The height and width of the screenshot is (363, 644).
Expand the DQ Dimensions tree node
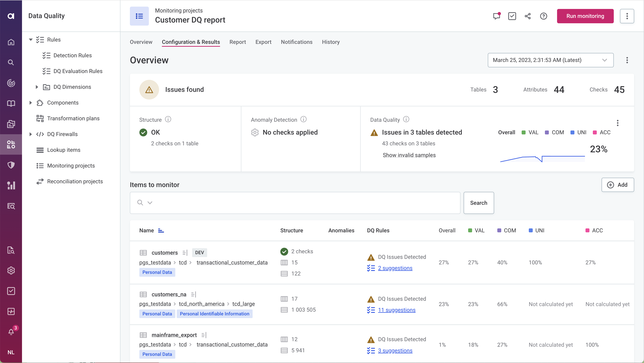tap(37, 87)
